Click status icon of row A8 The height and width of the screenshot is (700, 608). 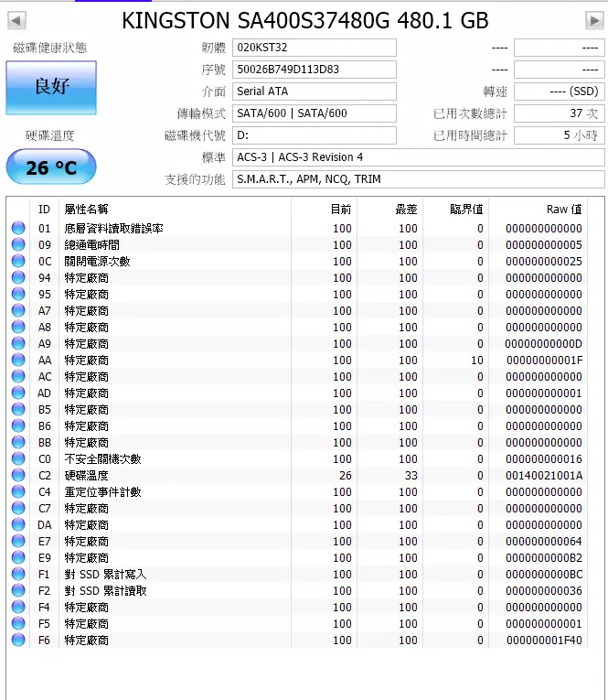point(18,327)
